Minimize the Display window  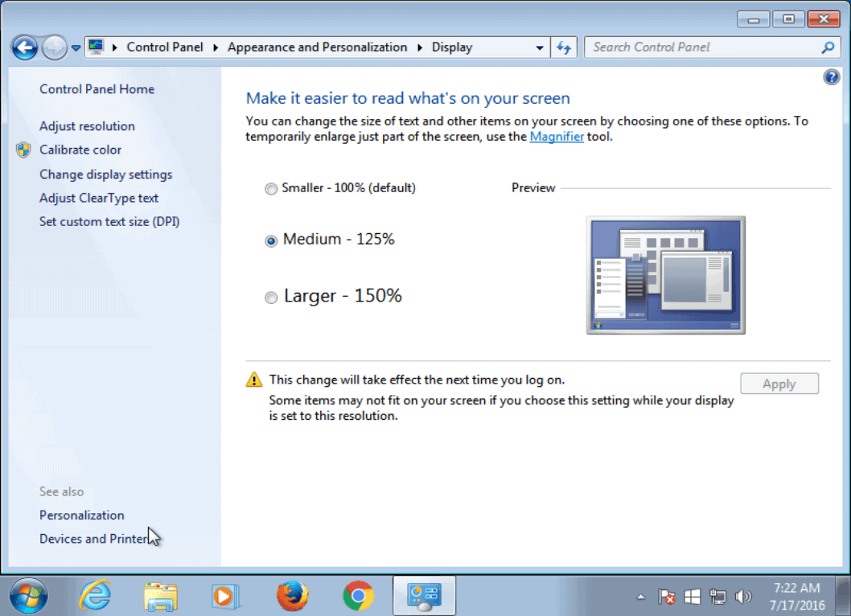(x=754, y=19)
